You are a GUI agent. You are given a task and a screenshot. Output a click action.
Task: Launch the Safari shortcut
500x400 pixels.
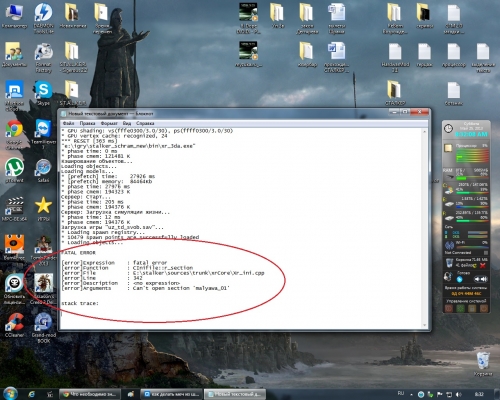(x=44, y=171)
